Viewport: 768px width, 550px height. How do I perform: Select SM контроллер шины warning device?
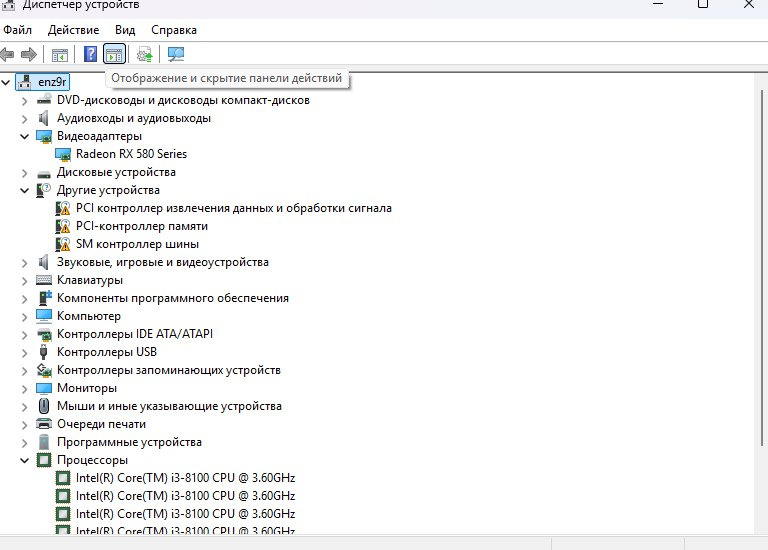point(136,244)
